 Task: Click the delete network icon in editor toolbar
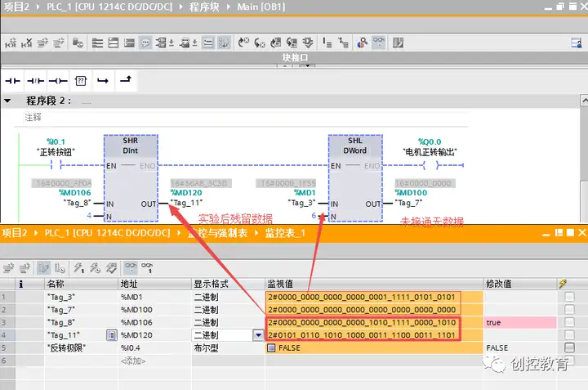click(x=27, y=43)
